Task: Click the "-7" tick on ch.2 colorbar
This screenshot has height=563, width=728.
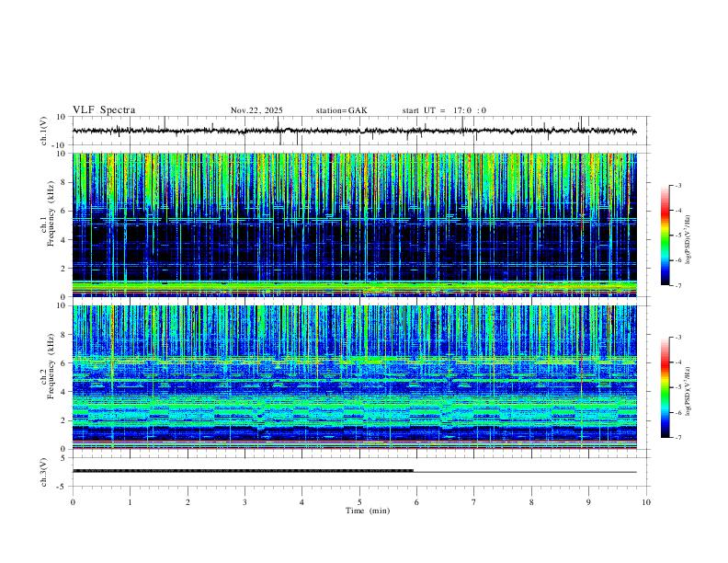Action: [x=678, y=438]
